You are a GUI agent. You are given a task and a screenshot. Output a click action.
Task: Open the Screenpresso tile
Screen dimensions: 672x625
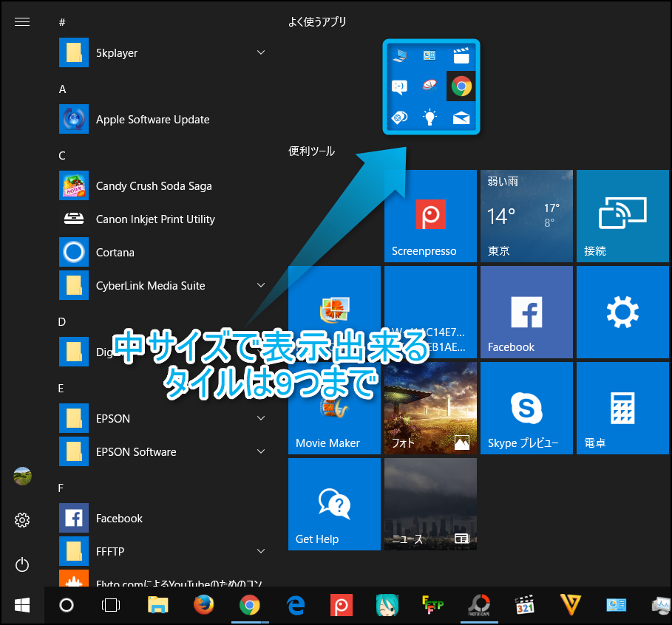pyautogui.click(x=430, y=216)
